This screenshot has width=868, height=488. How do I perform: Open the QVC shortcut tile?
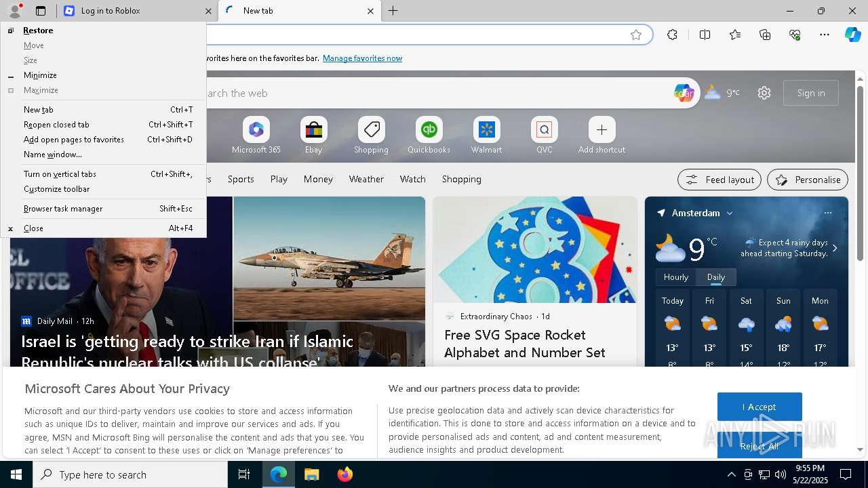544,135
